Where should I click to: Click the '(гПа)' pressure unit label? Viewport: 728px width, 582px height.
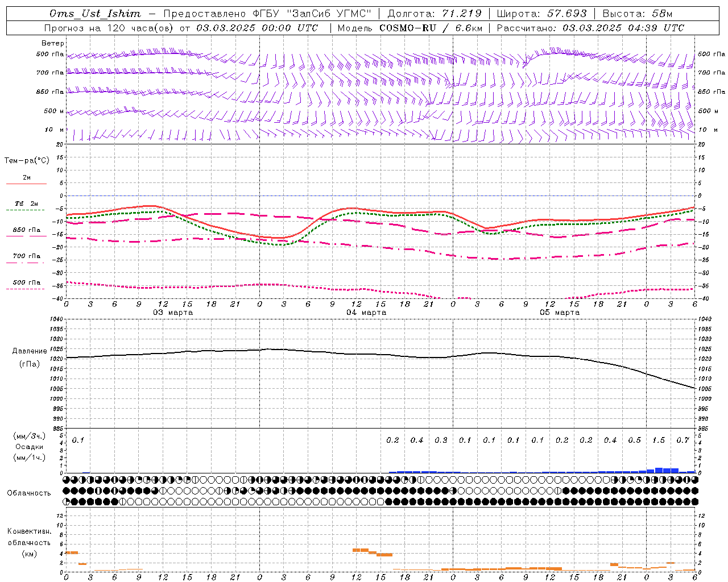click(30, 364)
